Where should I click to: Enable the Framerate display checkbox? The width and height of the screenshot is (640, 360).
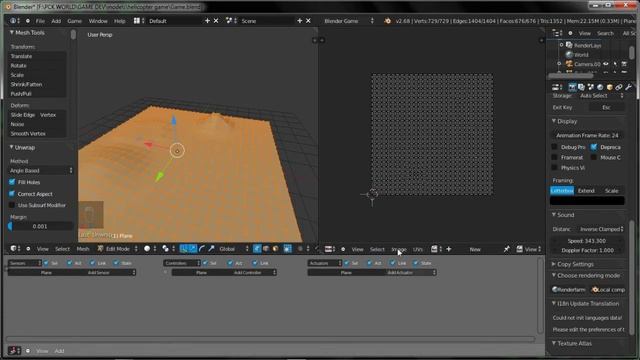(554, 157)
